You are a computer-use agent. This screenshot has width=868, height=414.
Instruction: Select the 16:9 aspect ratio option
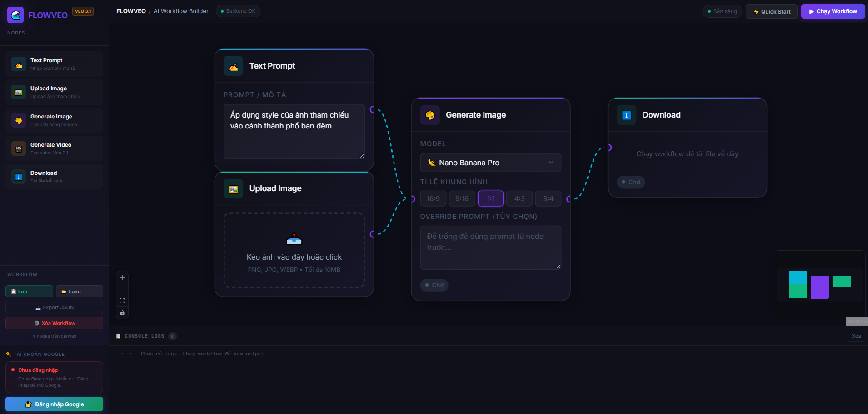433,198
